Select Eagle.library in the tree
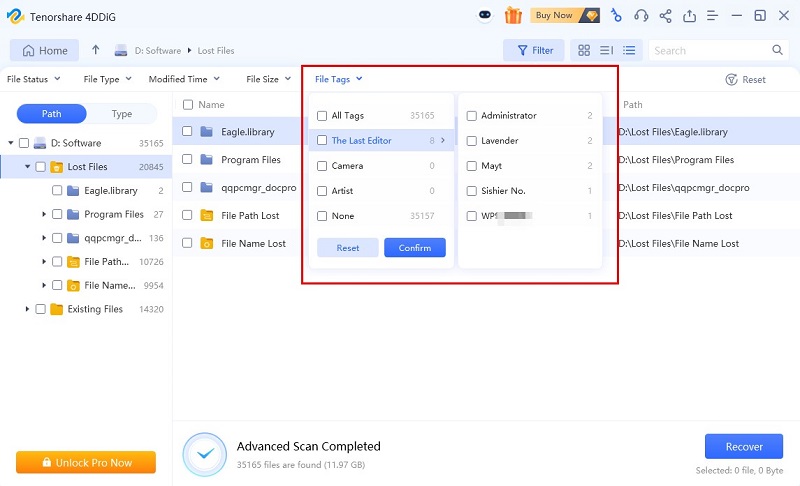This screenshot has width=800, height=486. [x=111, y=191]
